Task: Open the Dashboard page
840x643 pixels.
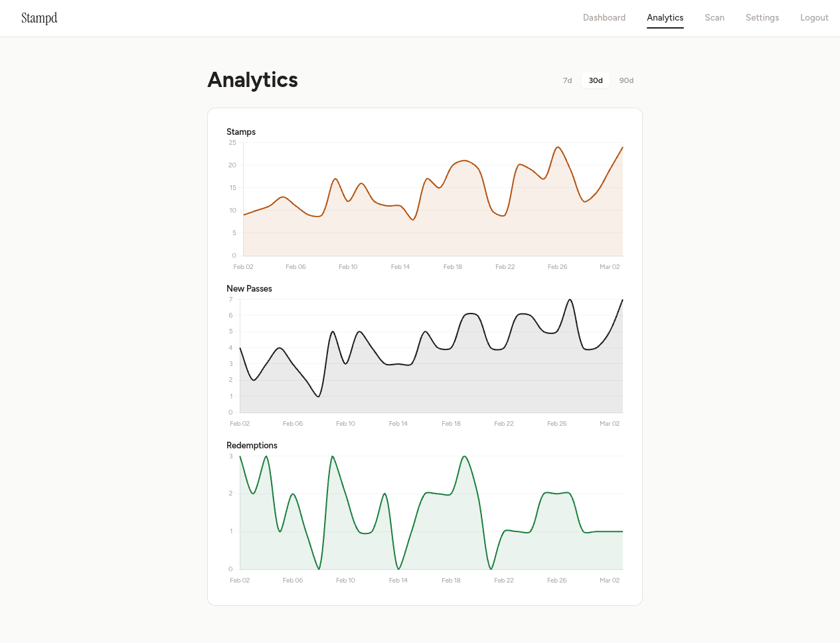Action: 604,18
